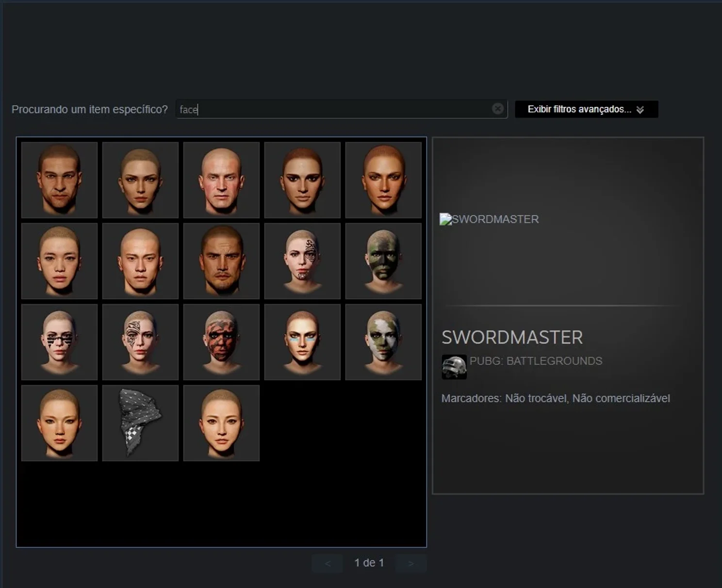Image resolution: width=722 pixels, height=588 pixels.
Task: Click the large 'SWORDMASTER' item title
Action: [512, 337]
